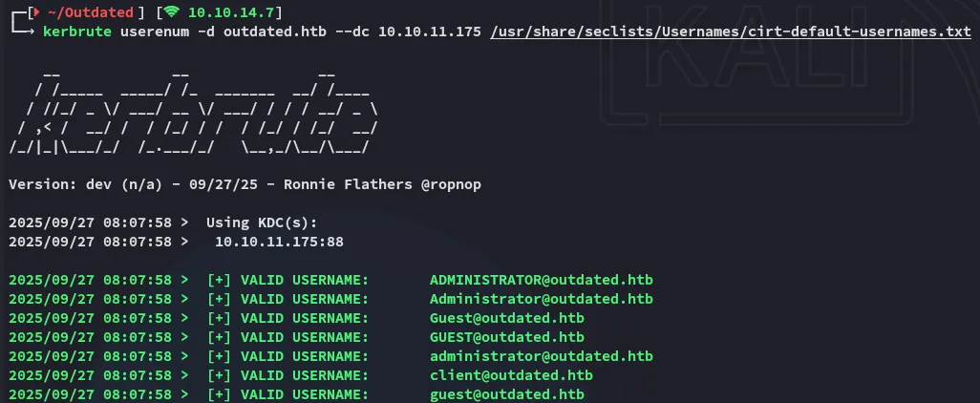
Task: Click the kerbrute command word
Action: tap(77, 32)
